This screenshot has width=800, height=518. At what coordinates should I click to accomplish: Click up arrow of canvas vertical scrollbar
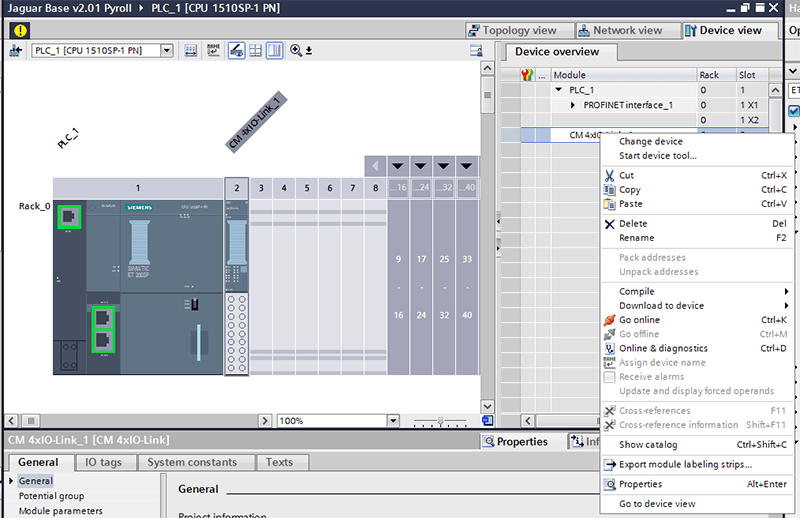click(487, 68)
